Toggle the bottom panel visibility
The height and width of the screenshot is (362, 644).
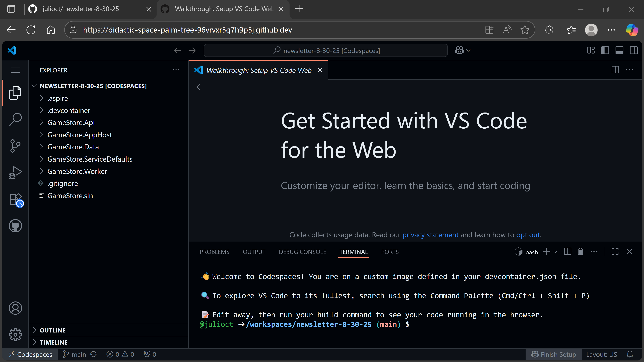[x=619, y=50]
